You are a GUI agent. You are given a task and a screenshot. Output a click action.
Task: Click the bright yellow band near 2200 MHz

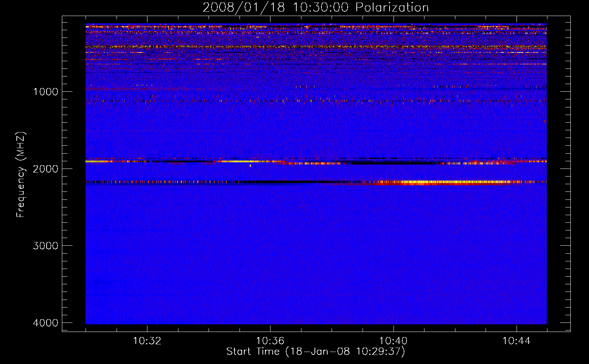[437, 182]
